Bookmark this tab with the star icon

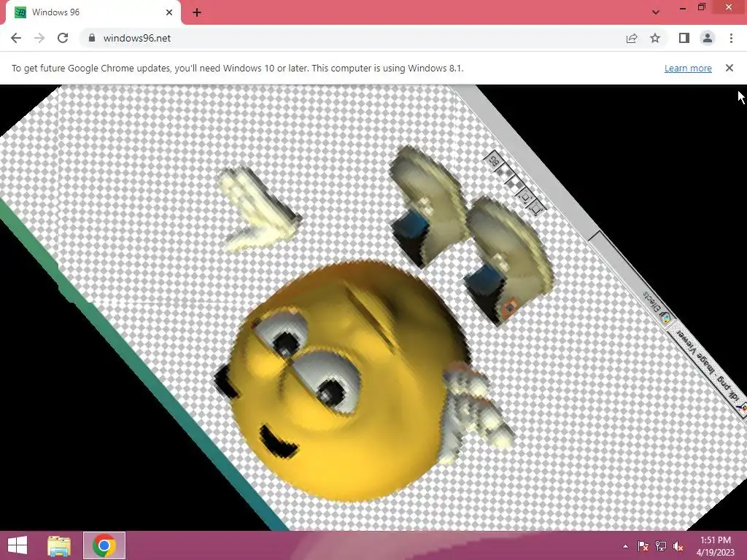point(655,38)
